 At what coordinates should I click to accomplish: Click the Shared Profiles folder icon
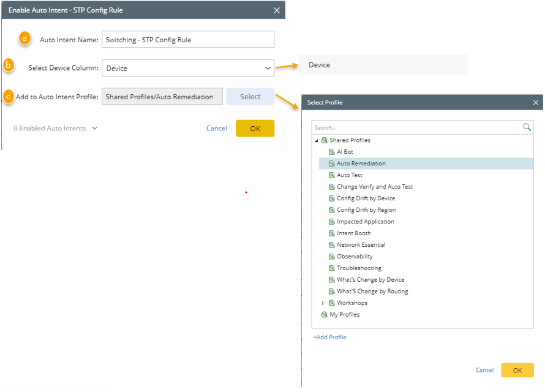tap(325, 140)
